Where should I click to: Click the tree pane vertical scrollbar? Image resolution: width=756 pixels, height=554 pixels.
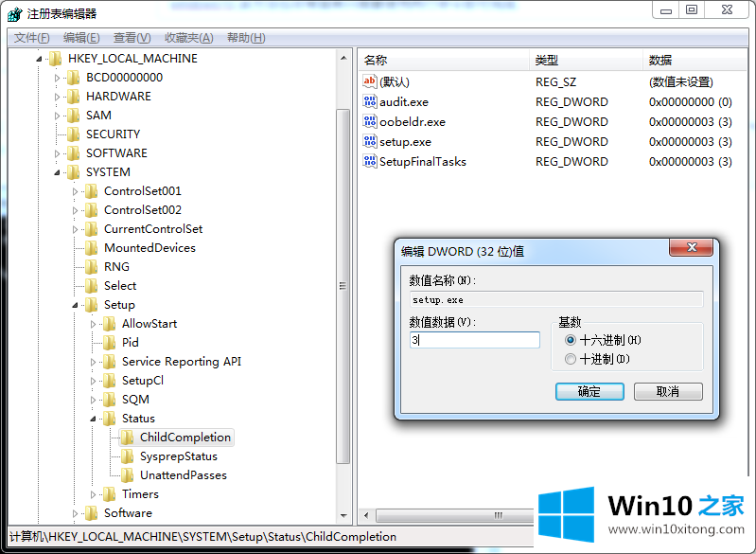coord(343,284)
